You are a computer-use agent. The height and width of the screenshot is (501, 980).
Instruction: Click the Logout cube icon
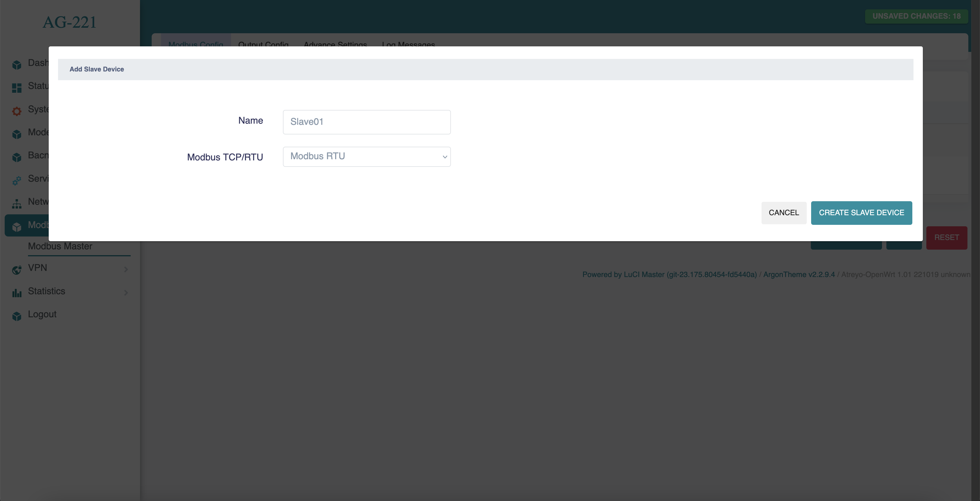point(16,316)
